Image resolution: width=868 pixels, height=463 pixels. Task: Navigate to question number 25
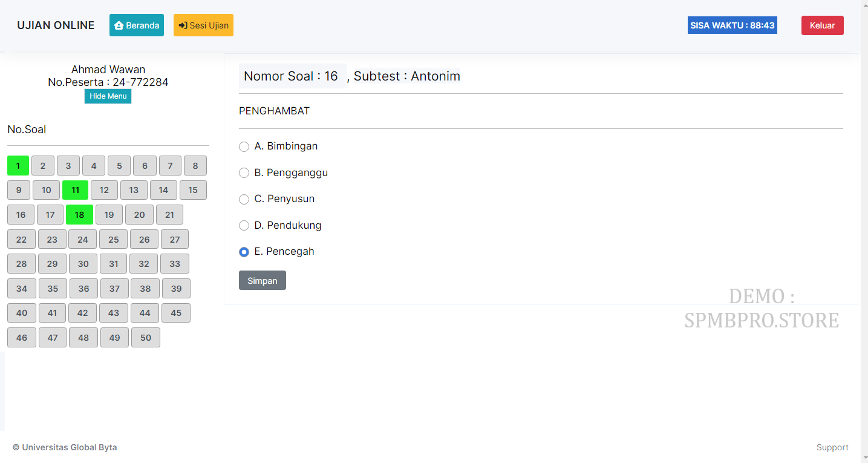[x=114, y=240]
